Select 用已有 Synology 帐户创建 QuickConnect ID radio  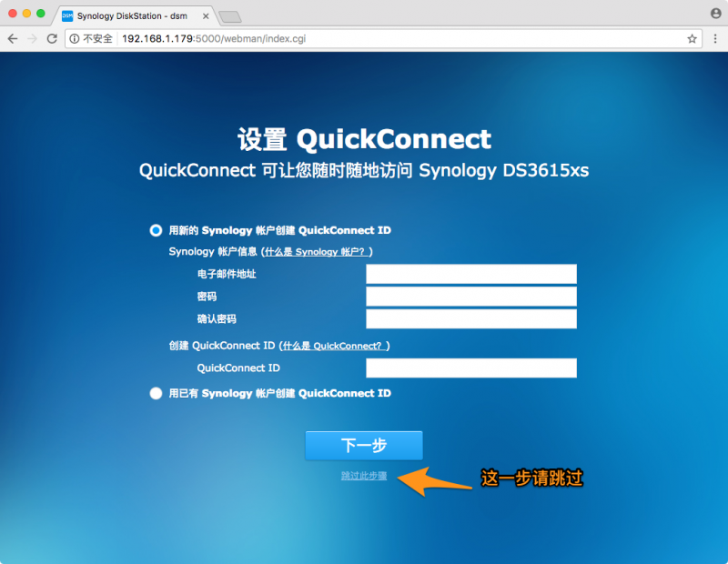(x=156, y=393)
